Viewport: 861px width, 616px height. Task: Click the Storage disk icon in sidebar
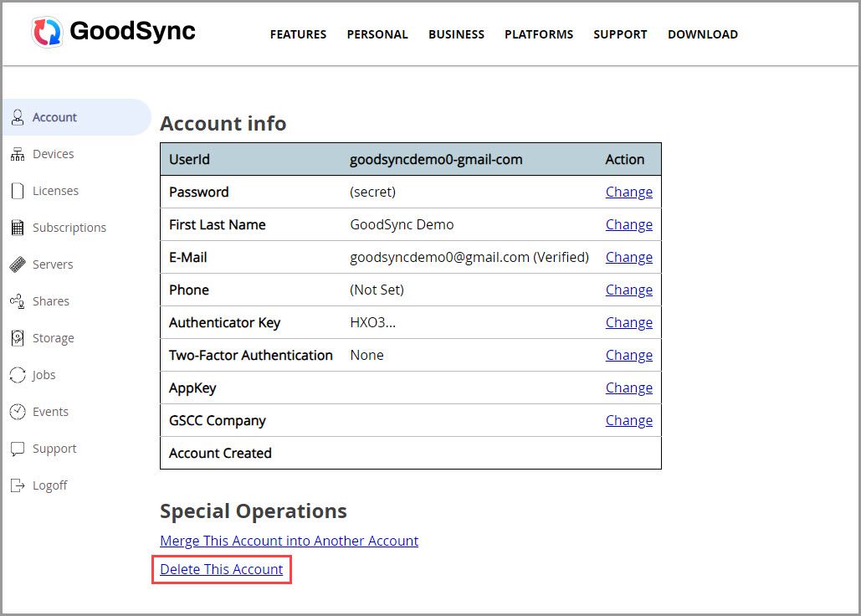tap(18, 337)
